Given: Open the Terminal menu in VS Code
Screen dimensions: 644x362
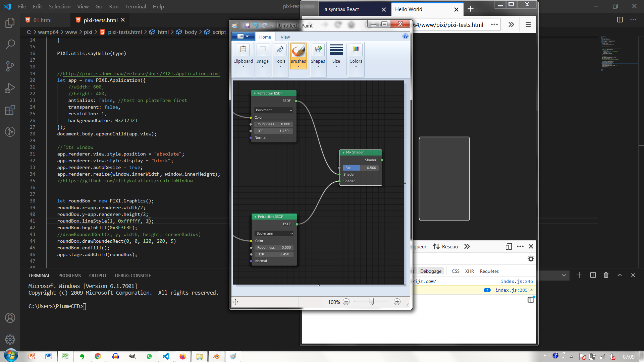Looking at the screenshot, I should coord(136,6).
